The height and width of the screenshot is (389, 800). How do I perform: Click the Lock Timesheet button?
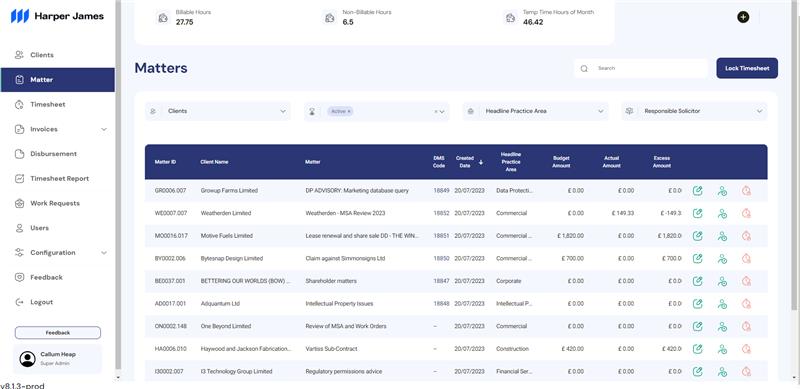pos(747,68)
